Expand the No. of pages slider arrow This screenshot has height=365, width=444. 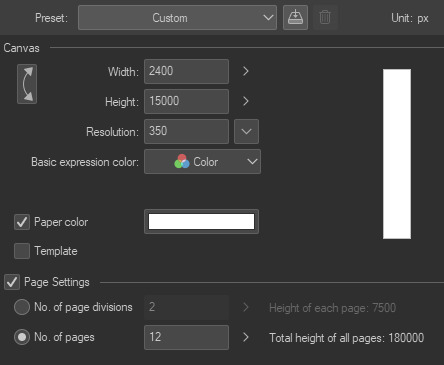(x=246, y=337)
